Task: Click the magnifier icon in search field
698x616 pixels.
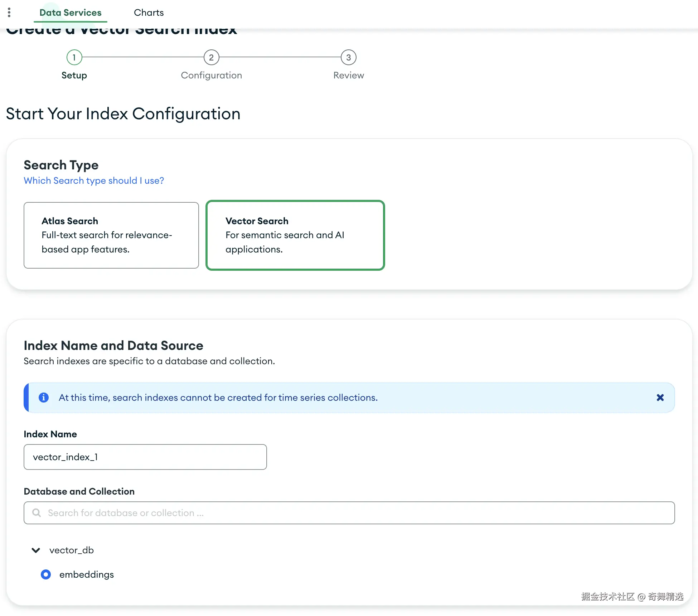Action: (37, 513)
